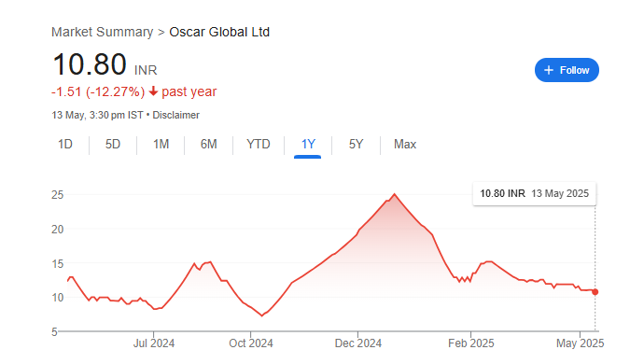
Task: Choose the YTD range tab
Action: tap(259, 145)
